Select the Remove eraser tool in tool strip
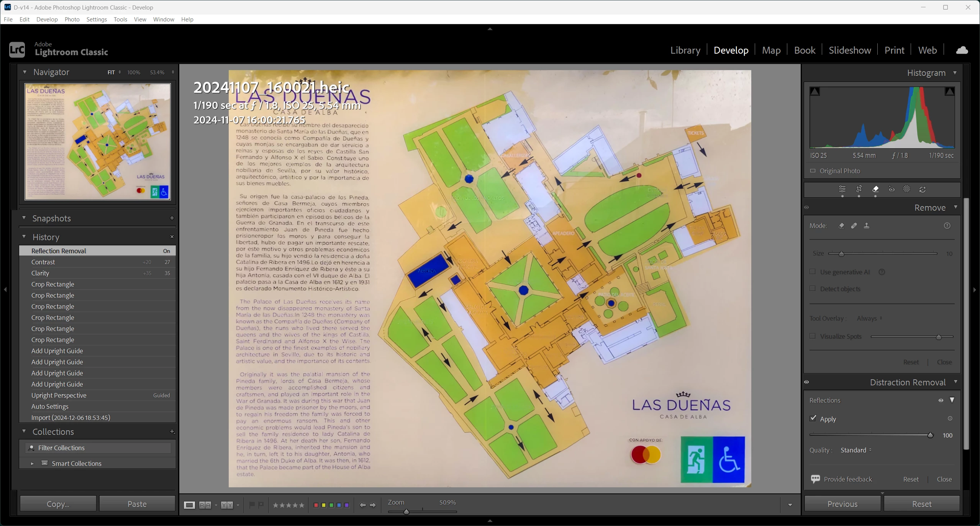Image resolution: width=980 pixels, height=526 pixels. click(x=875, y=189)
